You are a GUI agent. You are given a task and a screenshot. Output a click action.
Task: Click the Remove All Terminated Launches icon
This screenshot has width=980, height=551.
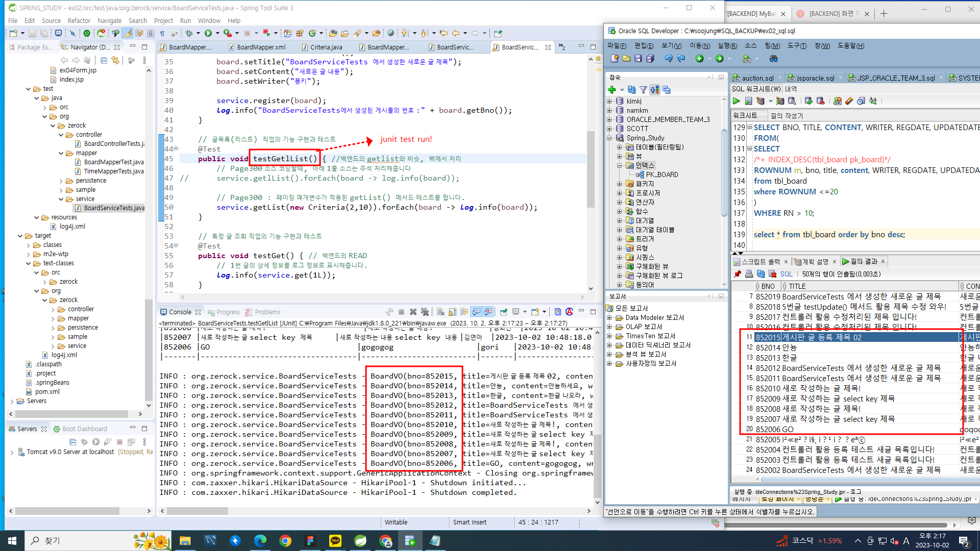tap(425, 312)
